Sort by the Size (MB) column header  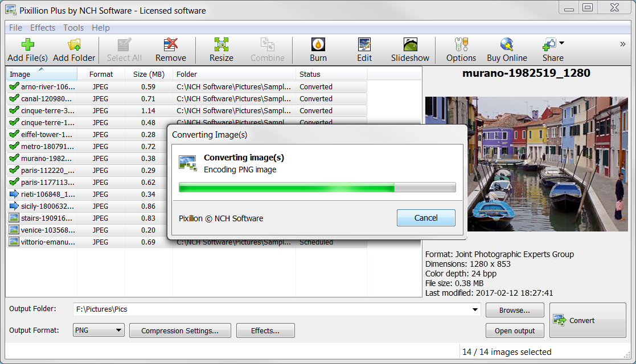point(149,74)
